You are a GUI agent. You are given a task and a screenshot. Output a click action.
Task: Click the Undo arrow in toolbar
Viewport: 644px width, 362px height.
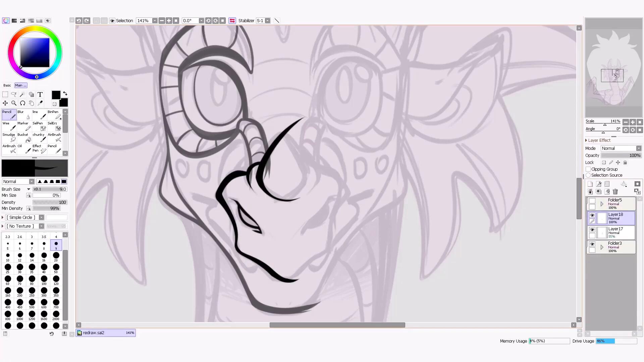(79, 21)
